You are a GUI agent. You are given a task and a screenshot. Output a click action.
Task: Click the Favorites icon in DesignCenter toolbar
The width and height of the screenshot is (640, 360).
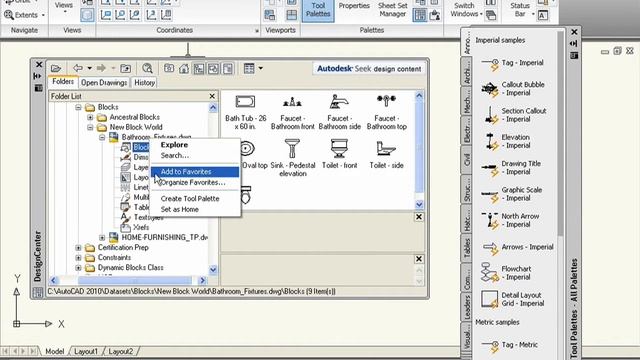point(169,68)
